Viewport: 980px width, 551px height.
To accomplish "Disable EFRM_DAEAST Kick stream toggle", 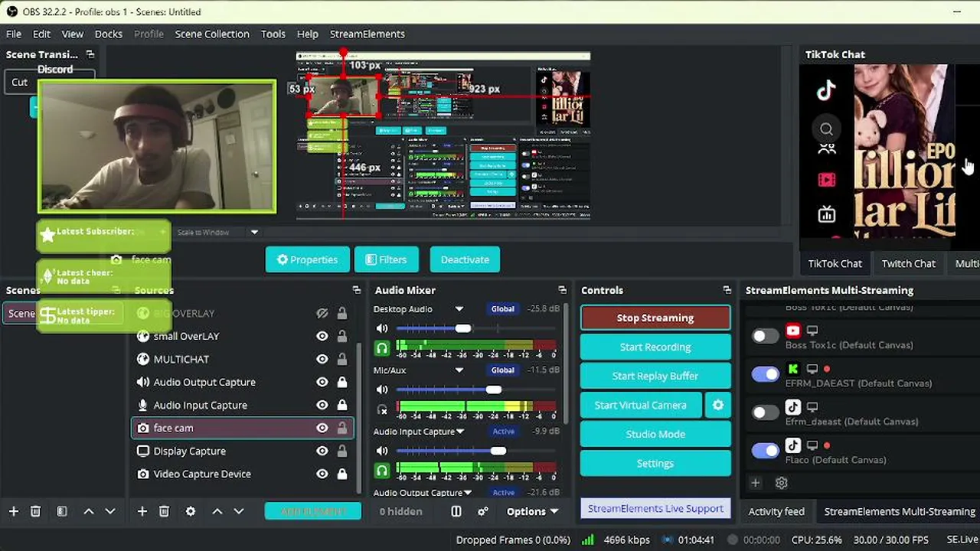I will [x=765, y=374].
